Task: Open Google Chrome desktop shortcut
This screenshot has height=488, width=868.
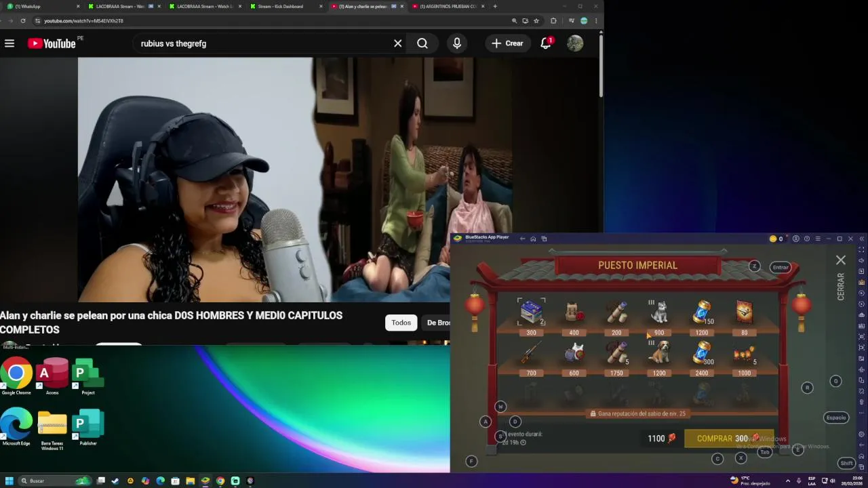Action: click(x=16, y=377)
